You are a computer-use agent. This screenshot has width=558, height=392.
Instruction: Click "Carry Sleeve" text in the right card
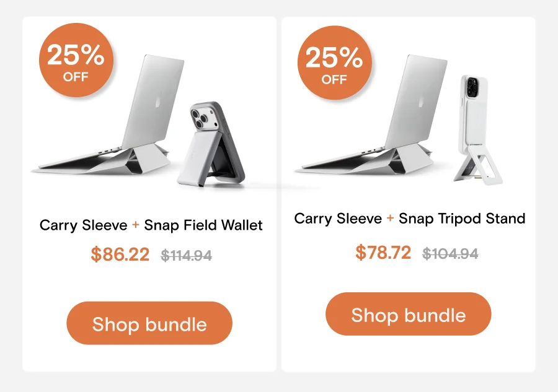pyautogui.click(x=338, y=219)
